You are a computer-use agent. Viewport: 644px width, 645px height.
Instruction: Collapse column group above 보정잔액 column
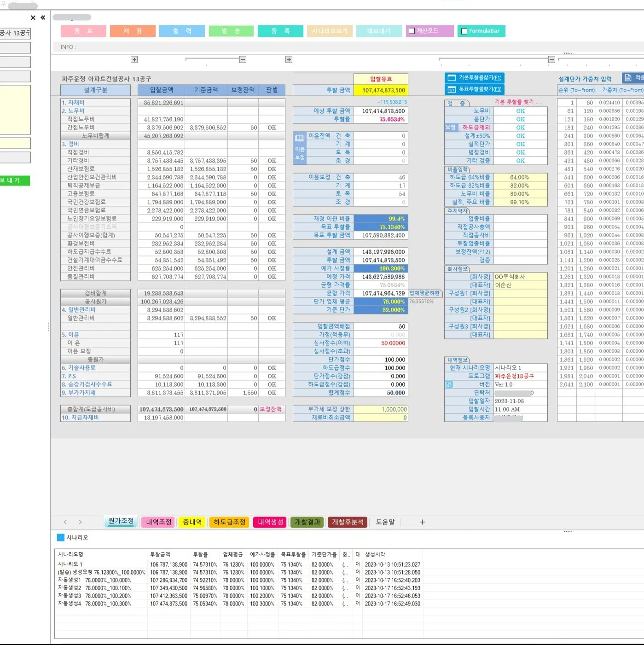[243, 59]
